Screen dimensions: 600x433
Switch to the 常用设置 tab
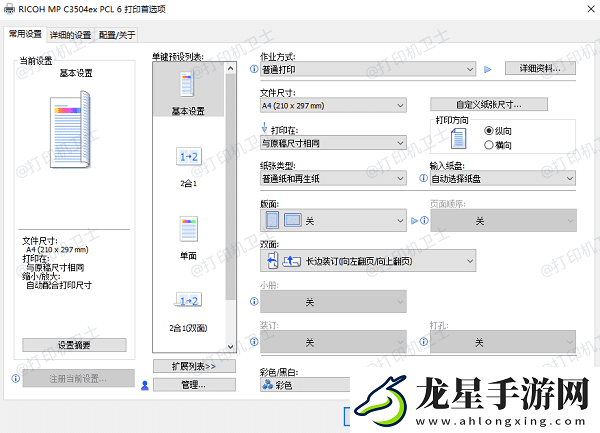[x=25, y=34]
